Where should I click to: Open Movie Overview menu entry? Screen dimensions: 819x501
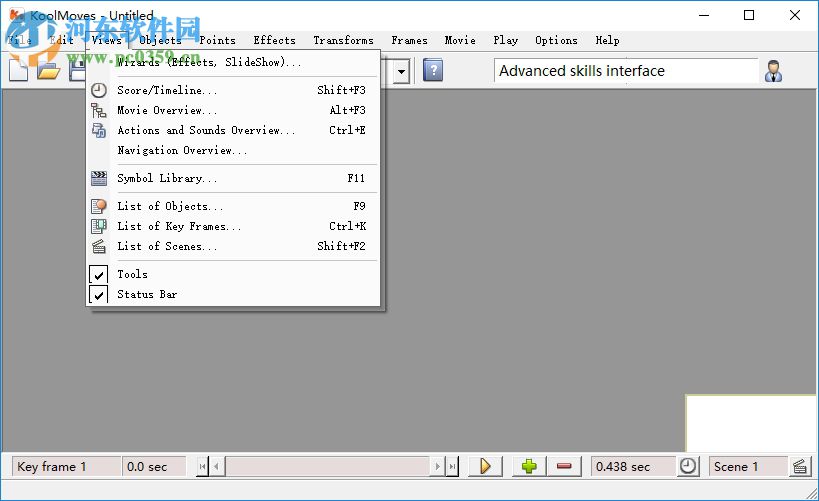(233, 110)
